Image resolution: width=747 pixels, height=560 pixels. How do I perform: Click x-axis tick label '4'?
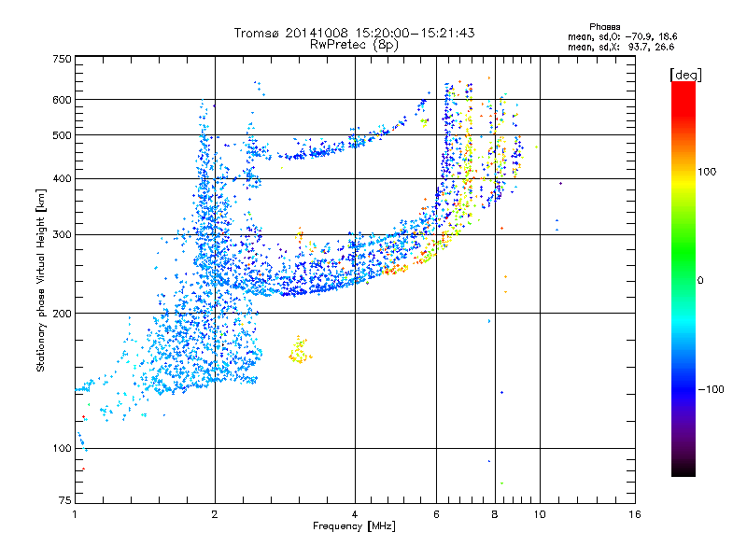point(355,514)
